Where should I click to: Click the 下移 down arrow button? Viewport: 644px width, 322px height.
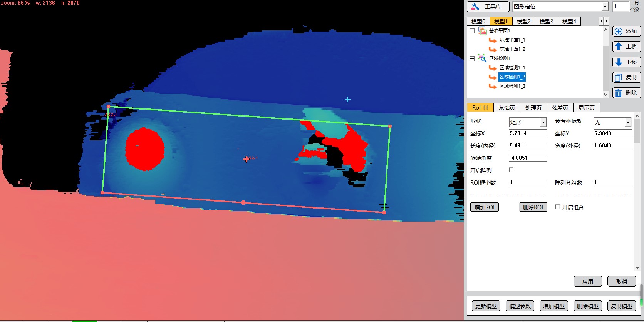(x=626, y=62)
